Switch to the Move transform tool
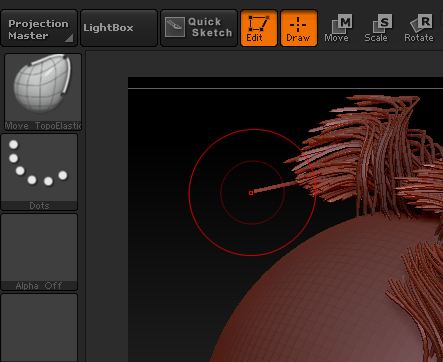Image resolution: width=443 pixels, height=362 pixels. pos(338,28)
